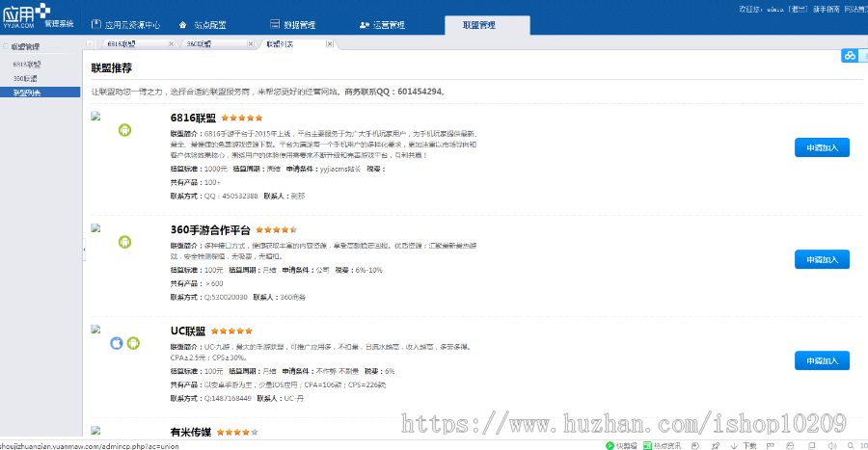Click the 站点配置 home icon

pos(183,25)
